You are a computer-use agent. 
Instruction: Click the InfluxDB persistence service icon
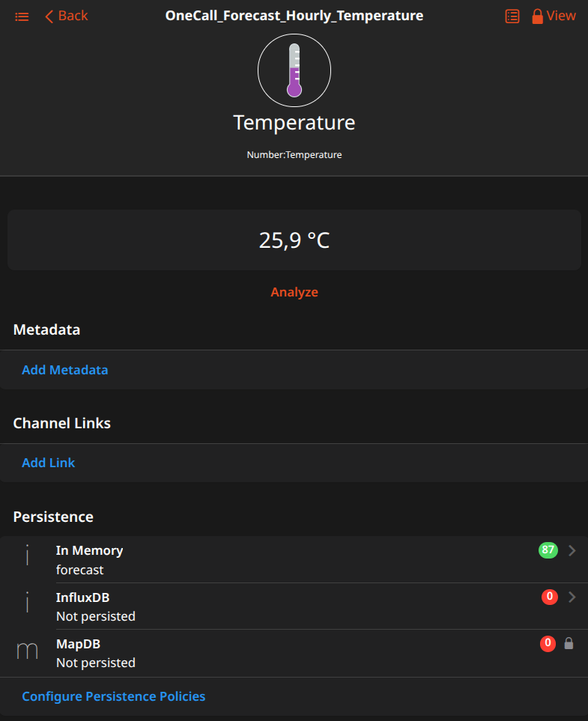click(x=28, y=602)
